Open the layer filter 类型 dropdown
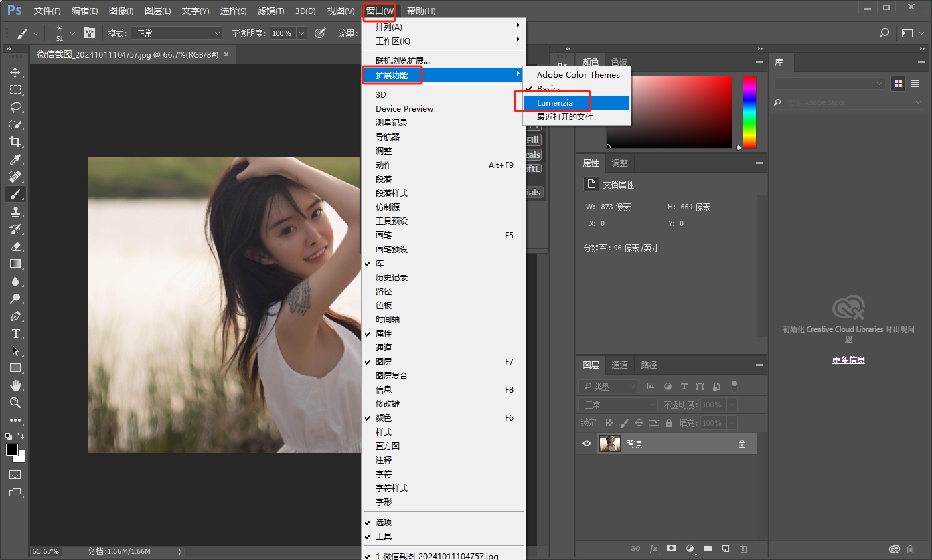932x560 pixels. click(x=609, y=387)
